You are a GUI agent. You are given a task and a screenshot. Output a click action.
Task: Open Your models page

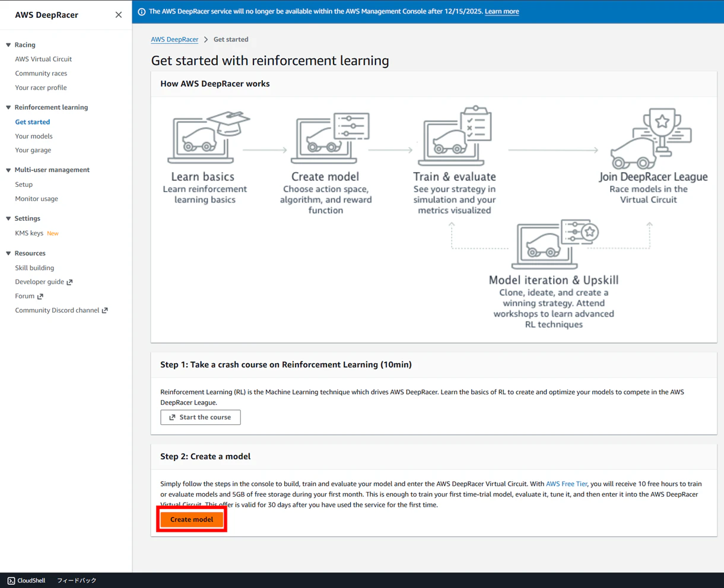34,136
